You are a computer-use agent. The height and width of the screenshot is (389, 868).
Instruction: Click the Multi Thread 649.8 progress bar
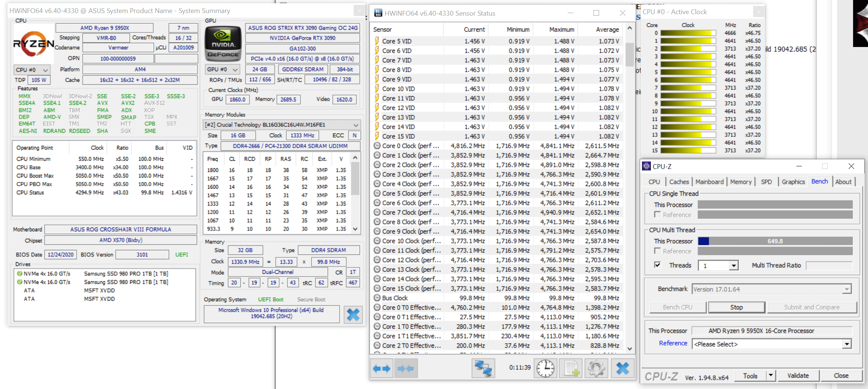pyautogui.click(x=775, y=241)
